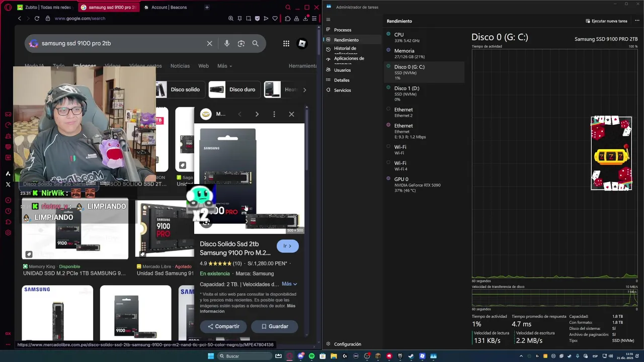Viewport: 644px width, 362px height.
Task: Click the Google search text field
Action: 121,44
